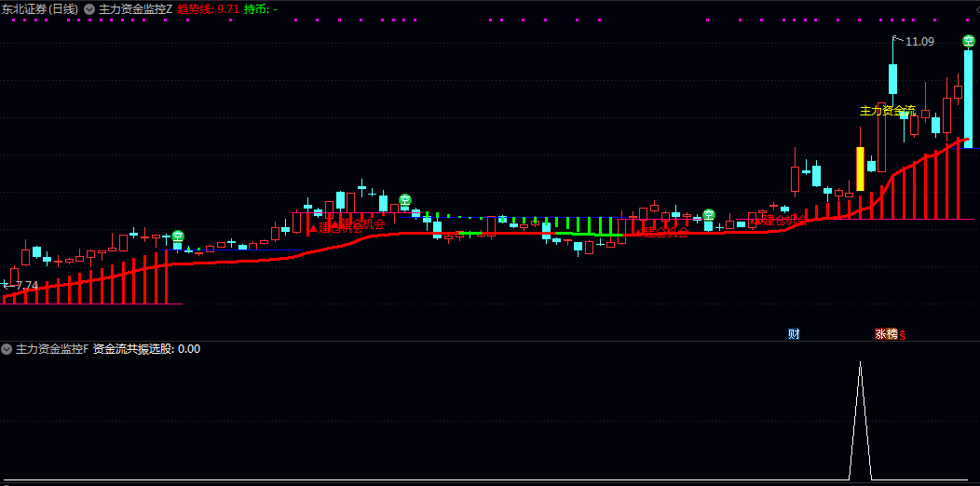Click the yellow highlighted candlestick
This screenshot has height=486, width=980.
click(x=860, y=169)
